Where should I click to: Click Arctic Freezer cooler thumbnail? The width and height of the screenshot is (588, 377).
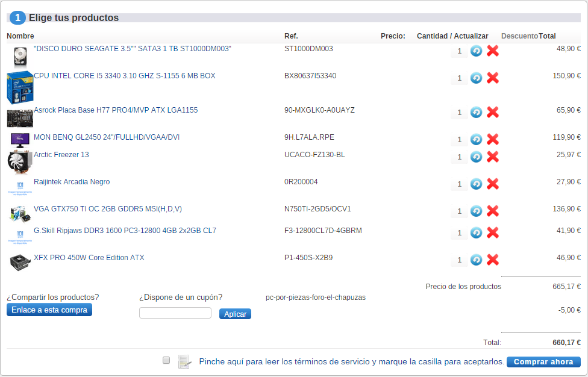tap(20, 162)
